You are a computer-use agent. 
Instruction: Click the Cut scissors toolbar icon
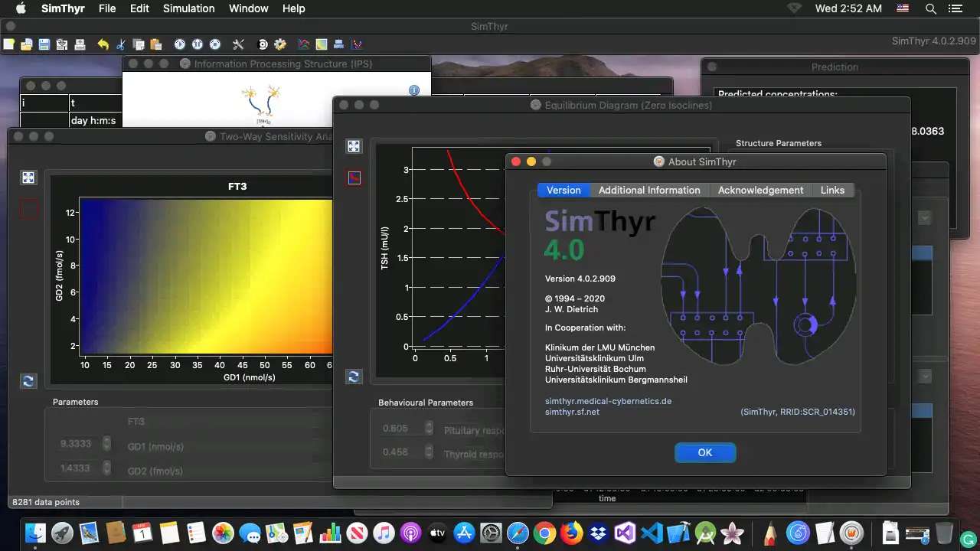click(121, 44)
